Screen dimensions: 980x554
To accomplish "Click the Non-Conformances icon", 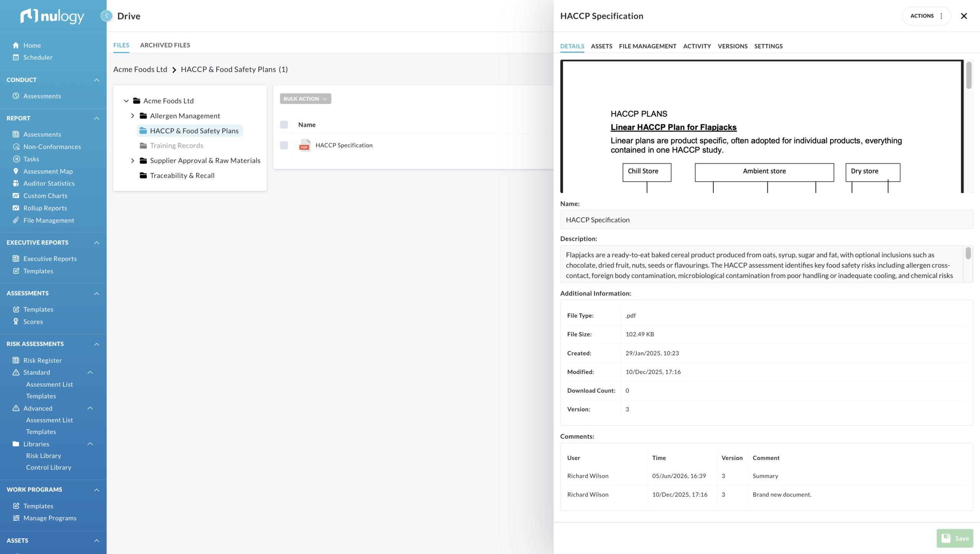I will coord(16,147).
